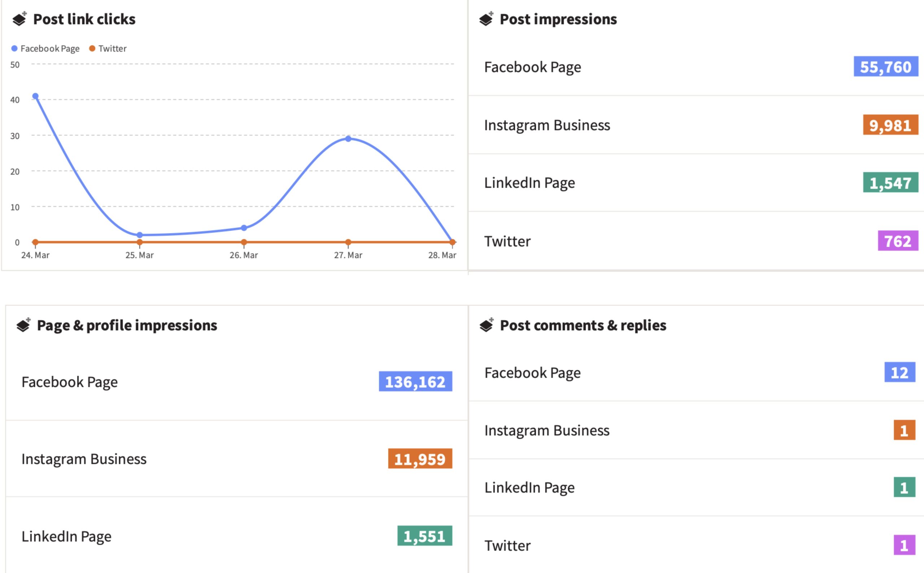The height and width of the screenshot is (573, 924).
Task: Select Twitter row in Post comments & replies
Action: tap(507, 546)
